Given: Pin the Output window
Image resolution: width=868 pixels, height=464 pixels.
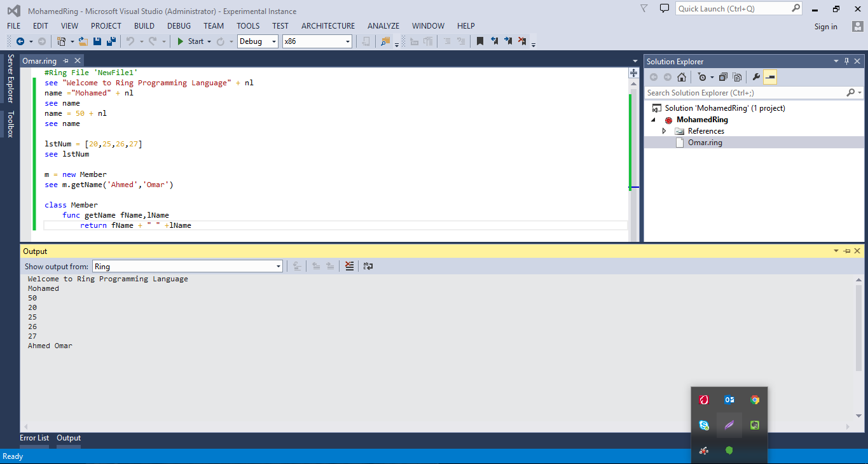Looking at the screenshot, I should [845, 251].
